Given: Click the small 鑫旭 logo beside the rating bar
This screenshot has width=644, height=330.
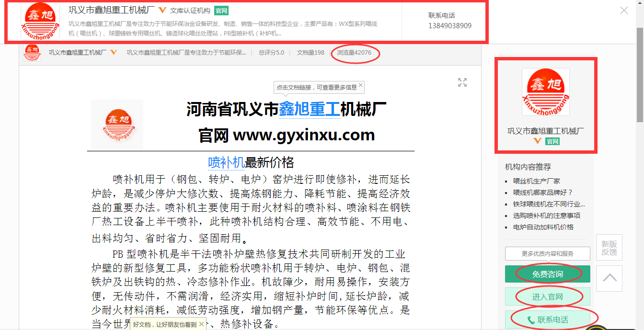Looking at the screenshot, I should tap(32, 53).
